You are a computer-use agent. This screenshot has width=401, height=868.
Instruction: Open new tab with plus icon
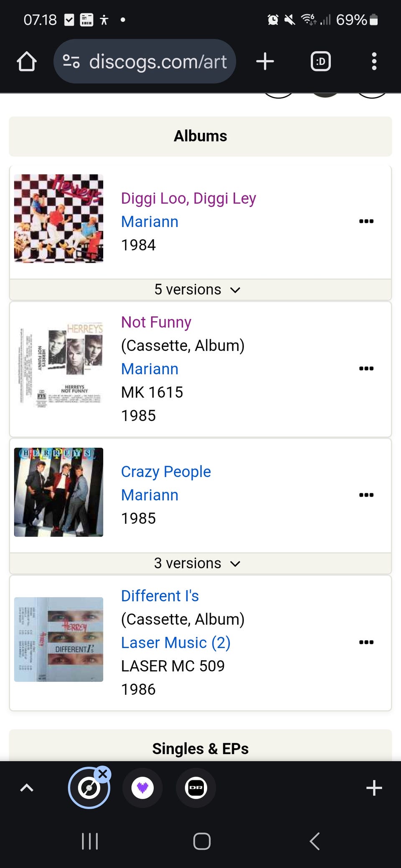point(265,61)
